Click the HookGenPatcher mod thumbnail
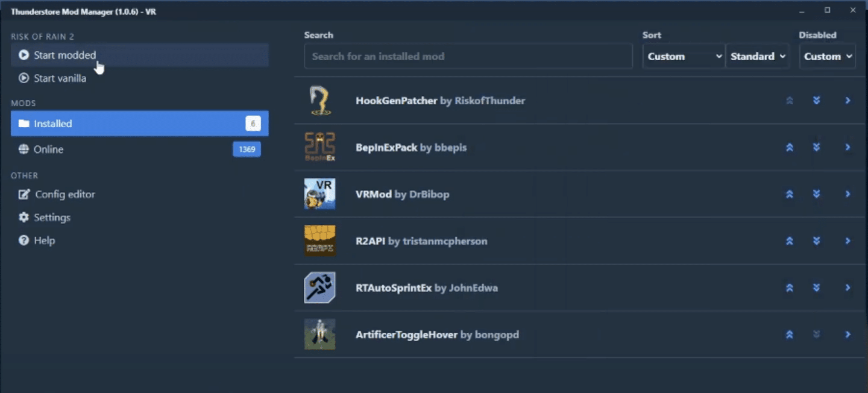 click(320, 101)
